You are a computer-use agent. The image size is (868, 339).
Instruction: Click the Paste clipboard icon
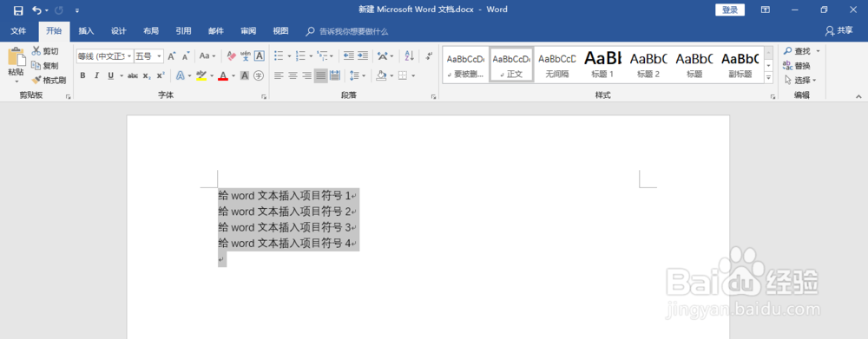(x=16, y=57)
